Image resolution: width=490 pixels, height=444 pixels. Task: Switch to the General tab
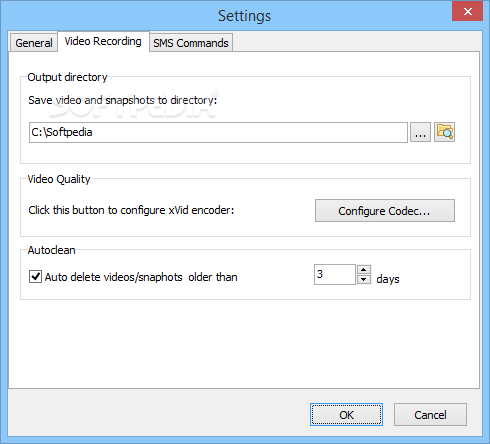[x=34, y=43]
